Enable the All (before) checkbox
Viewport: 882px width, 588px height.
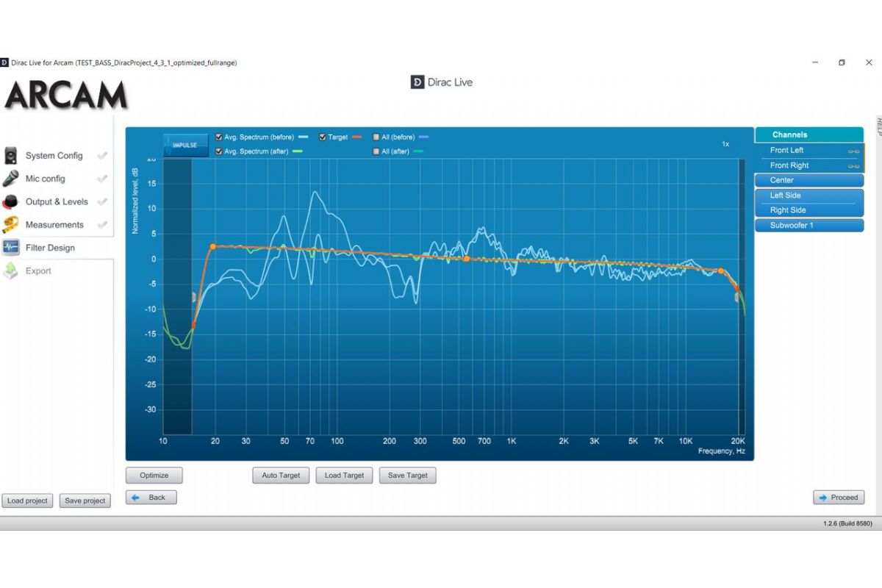(376, 137)
